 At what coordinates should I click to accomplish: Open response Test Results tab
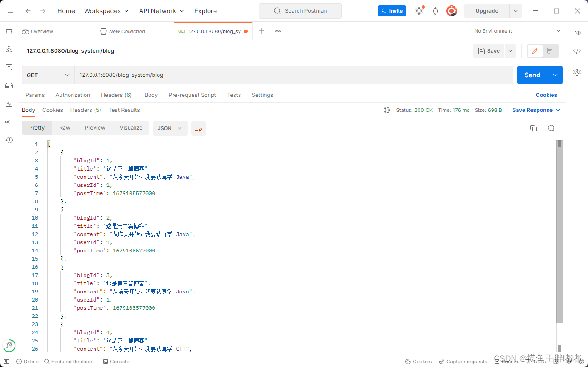click(x=124, y=110)
